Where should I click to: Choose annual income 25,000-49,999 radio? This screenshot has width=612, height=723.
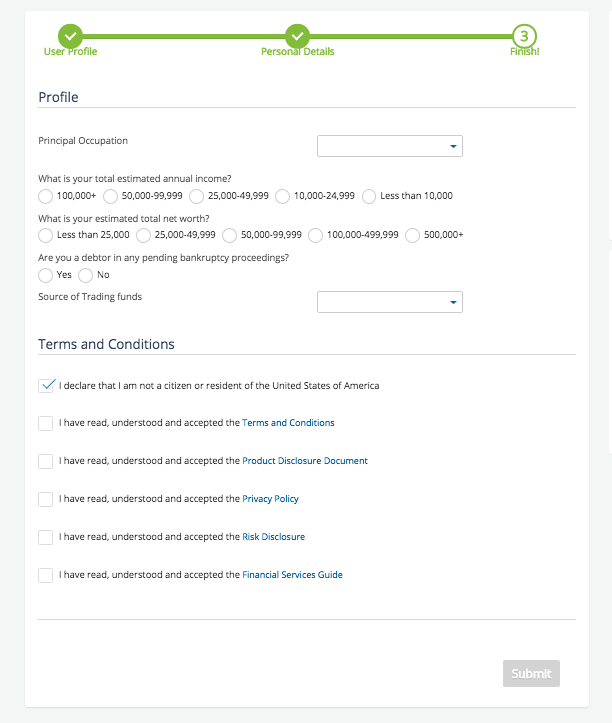[196, 196]
